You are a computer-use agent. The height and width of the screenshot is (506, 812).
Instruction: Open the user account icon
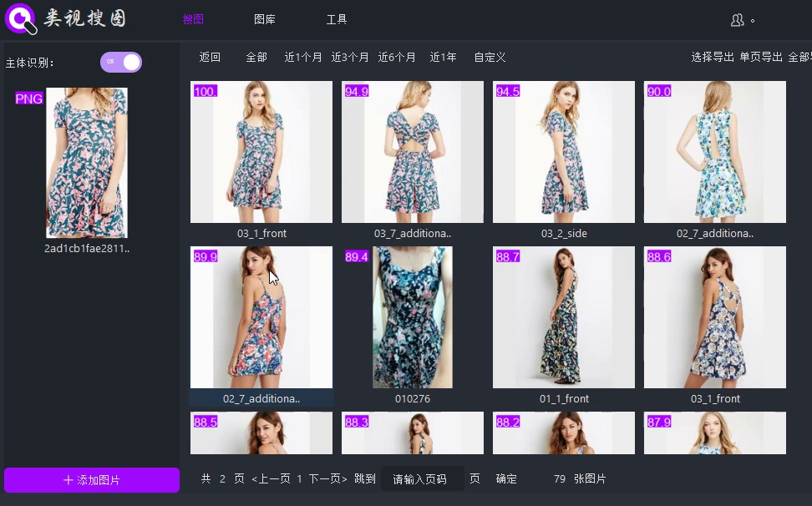tap(737, 20)
